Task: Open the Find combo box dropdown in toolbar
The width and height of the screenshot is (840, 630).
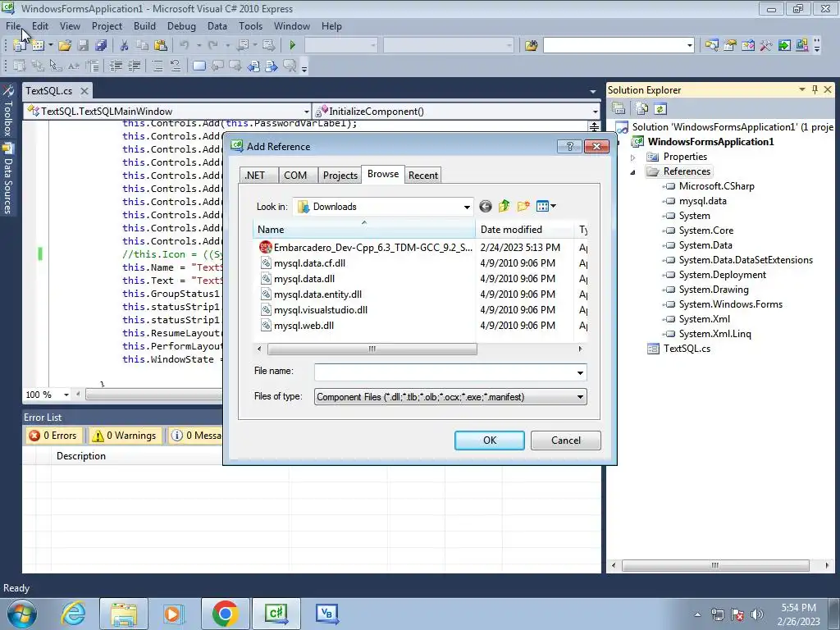Action: click(689, 46)
